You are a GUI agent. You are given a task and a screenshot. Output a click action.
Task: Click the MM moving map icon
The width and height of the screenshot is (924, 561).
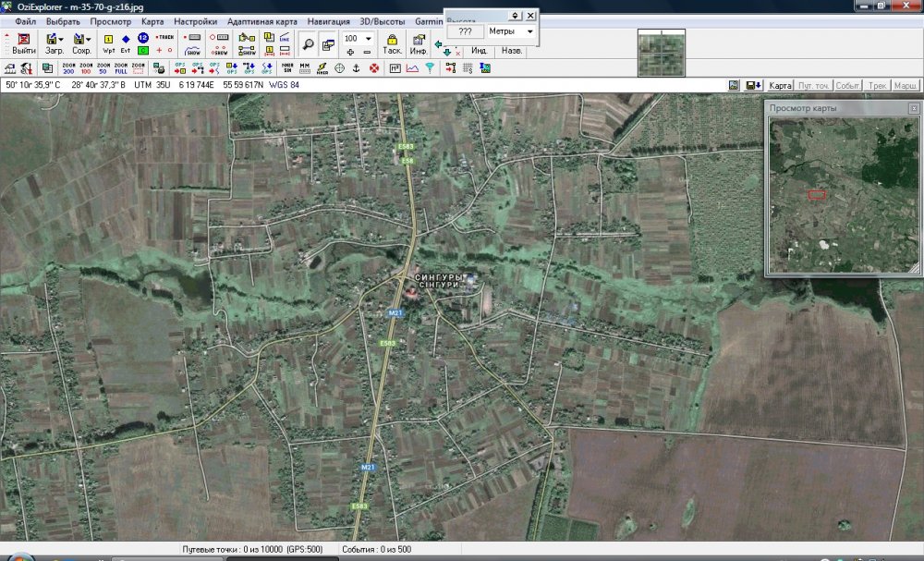click(x=305, y=68)
